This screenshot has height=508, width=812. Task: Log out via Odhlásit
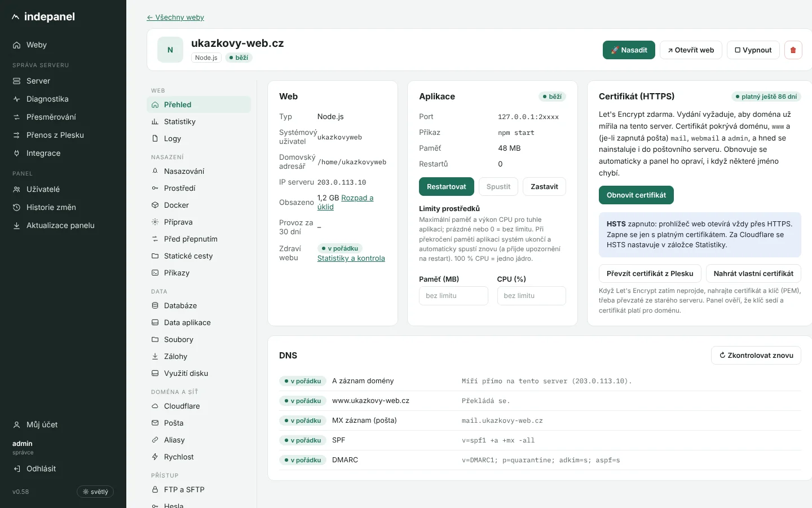(63, 468)
